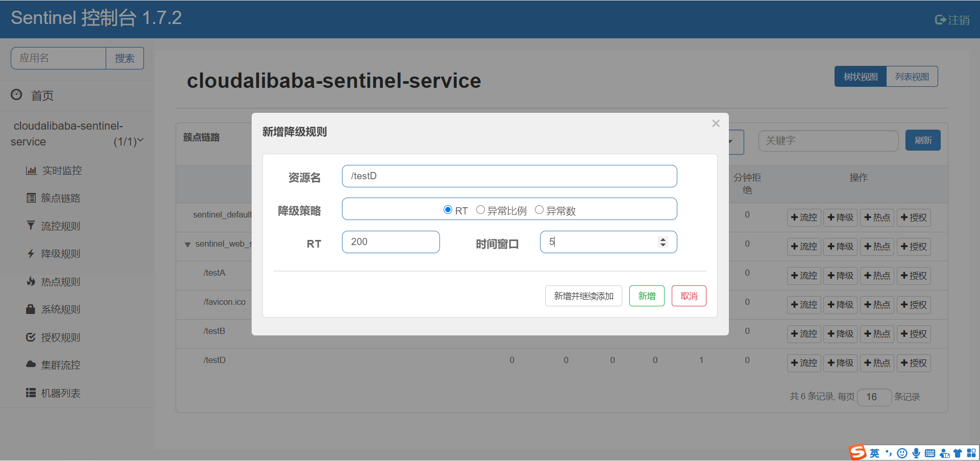Open 机器列表 machine list

click(x=54, y=393)
